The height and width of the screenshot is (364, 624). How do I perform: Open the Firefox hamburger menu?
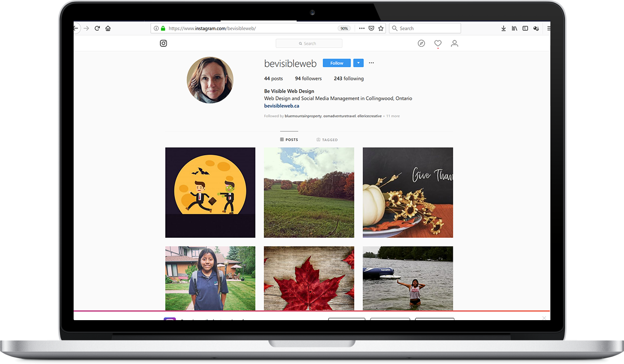point(548,28)
